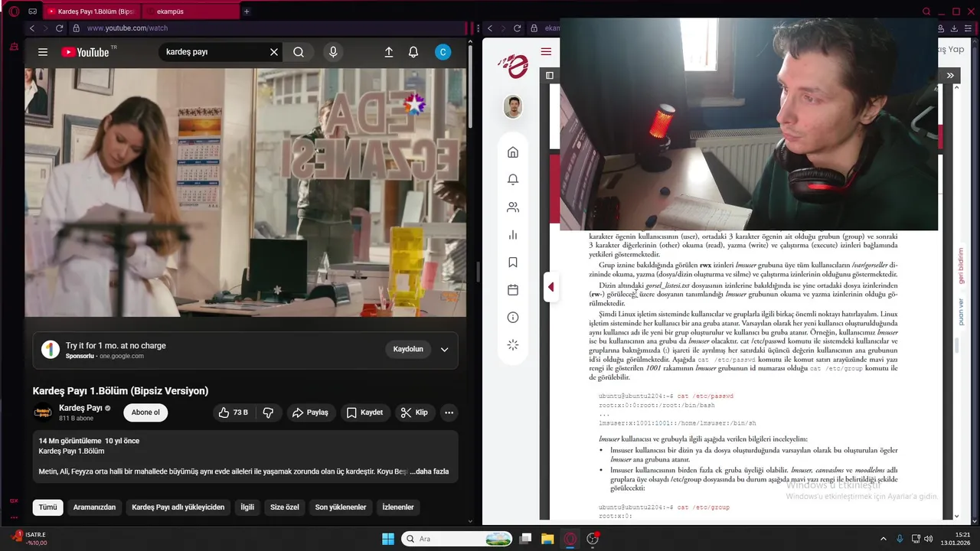Open Opera GX icon in the taskbar
This screenshot has height=551, width=980.
[x=570, y=539]
